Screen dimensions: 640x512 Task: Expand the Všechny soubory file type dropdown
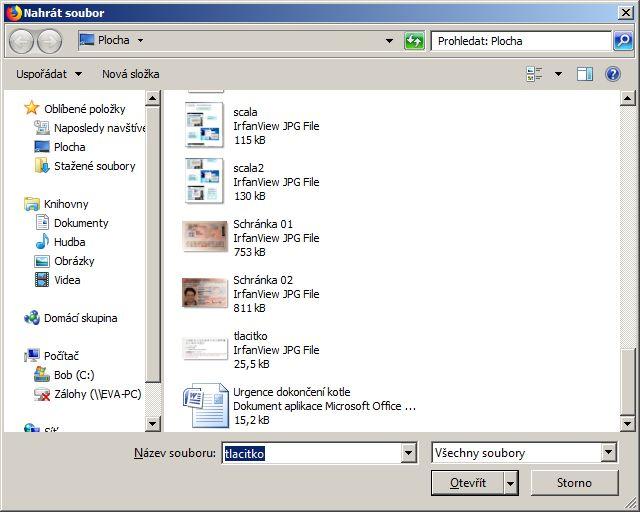point(608,453)
